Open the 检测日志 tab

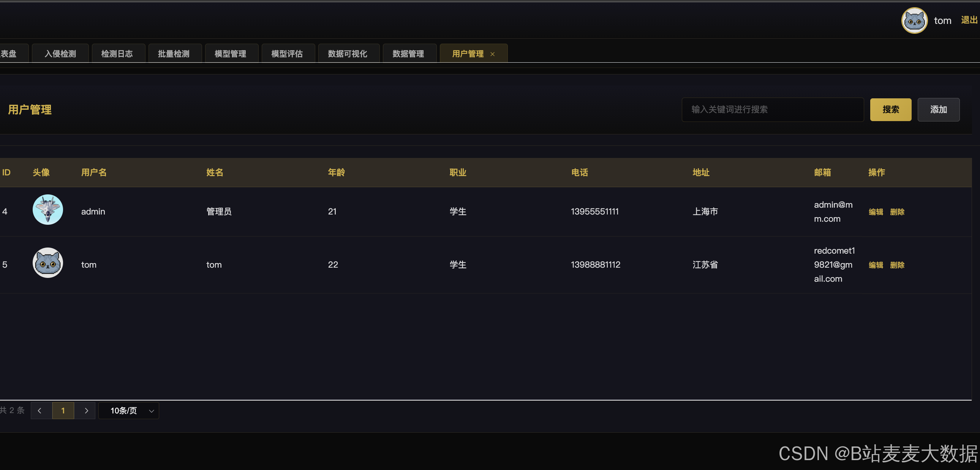tap(117, 54)
